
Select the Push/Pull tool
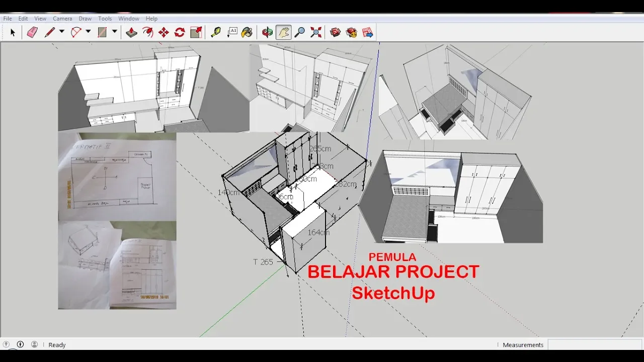(131, 33)
